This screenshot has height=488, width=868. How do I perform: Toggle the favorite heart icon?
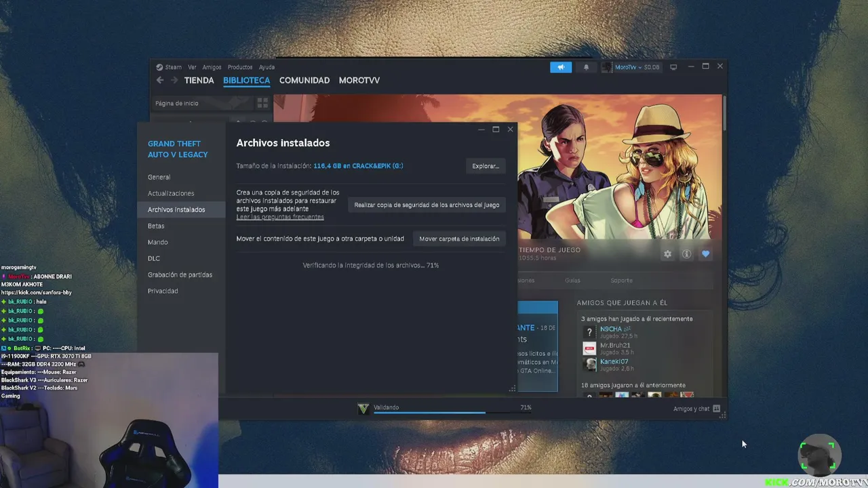click(x=705, y=253)
